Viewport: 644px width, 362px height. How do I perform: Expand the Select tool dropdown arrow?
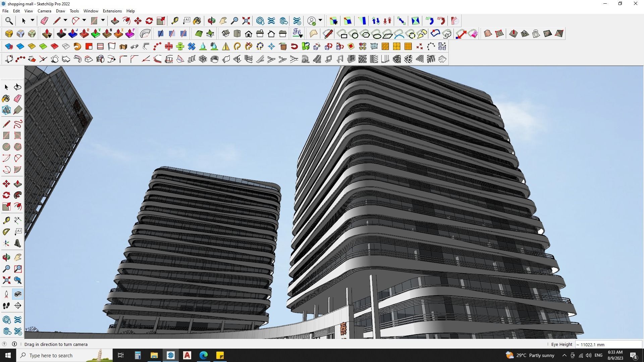(x=33, y=20)
